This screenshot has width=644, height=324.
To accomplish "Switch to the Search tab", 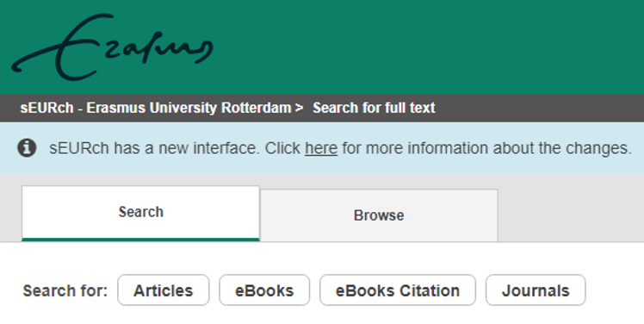I will tap(140, 213).
